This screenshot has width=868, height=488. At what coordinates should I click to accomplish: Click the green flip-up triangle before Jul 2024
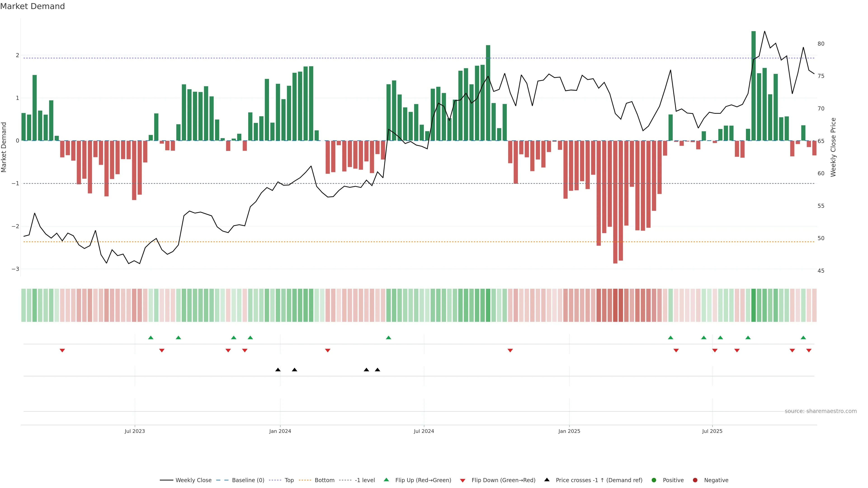389,338
